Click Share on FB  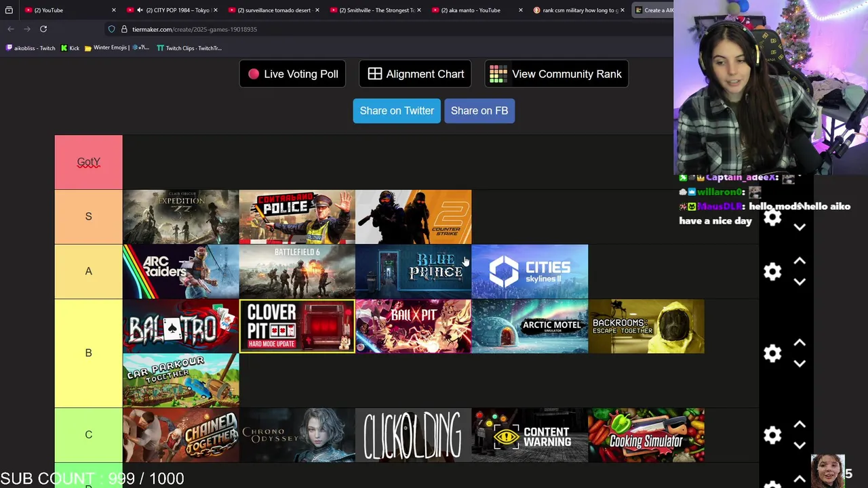[x=479, y=110]
